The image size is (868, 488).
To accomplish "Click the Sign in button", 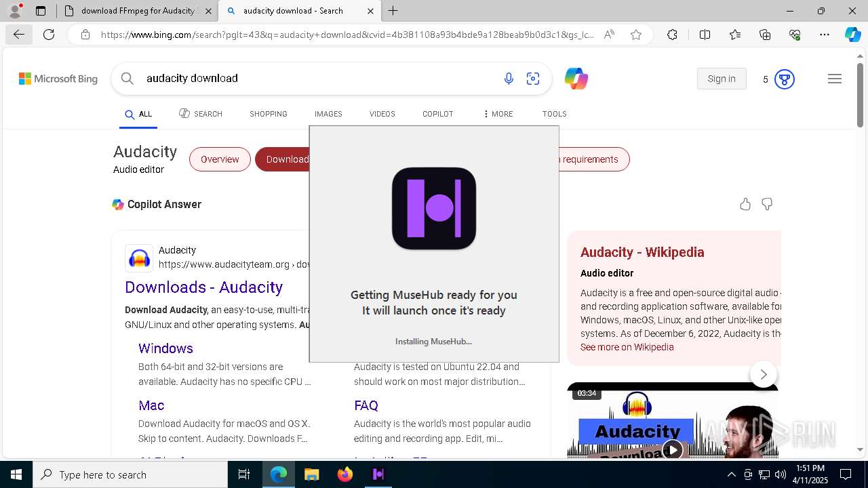I will [722, 79].
